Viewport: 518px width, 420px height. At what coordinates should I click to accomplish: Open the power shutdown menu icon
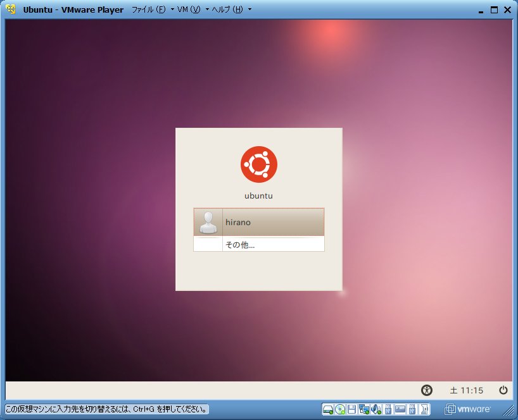(503, 390)
